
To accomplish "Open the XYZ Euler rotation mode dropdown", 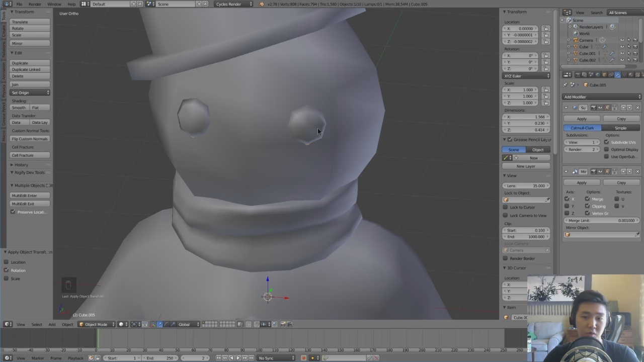I will point(526,76).
